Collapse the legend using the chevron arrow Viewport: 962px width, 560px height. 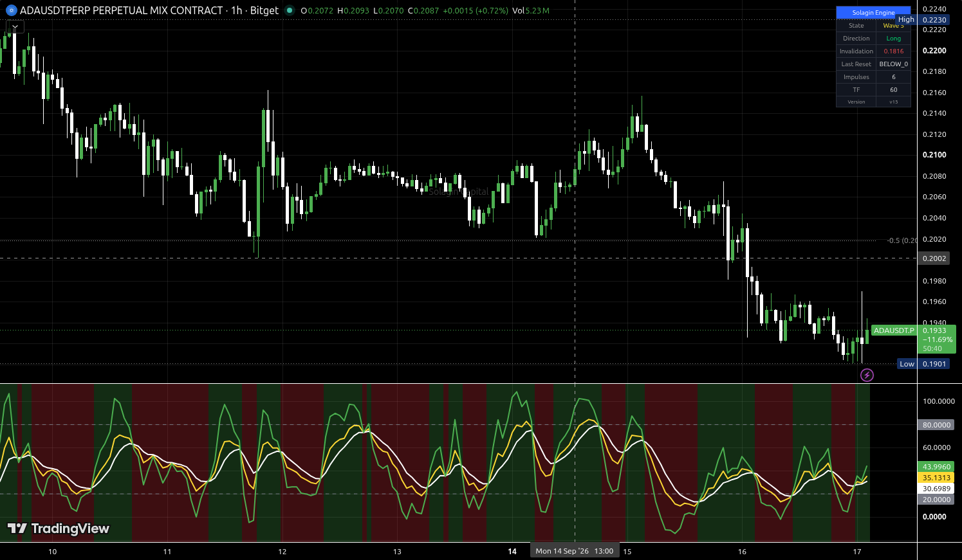pos(15,27)
